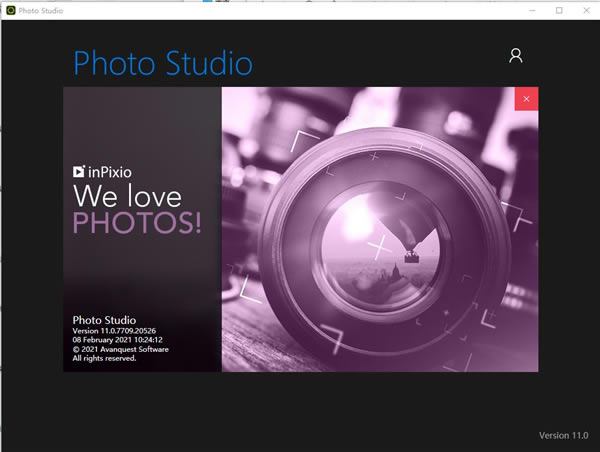Click the blue Photo Studio heading
The width and height of the screenshot is (600, 452).
163,63
